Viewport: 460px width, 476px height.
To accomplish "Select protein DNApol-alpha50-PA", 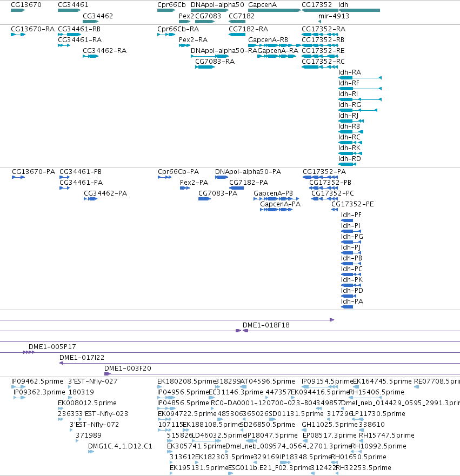I will [222, 177].
